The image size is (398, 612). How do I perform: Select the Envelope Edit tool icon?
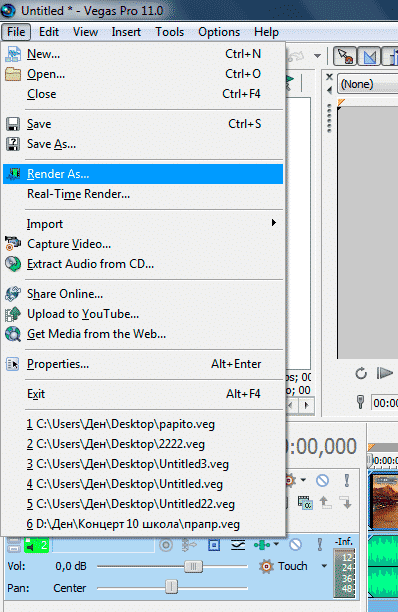tap(368, 56)
